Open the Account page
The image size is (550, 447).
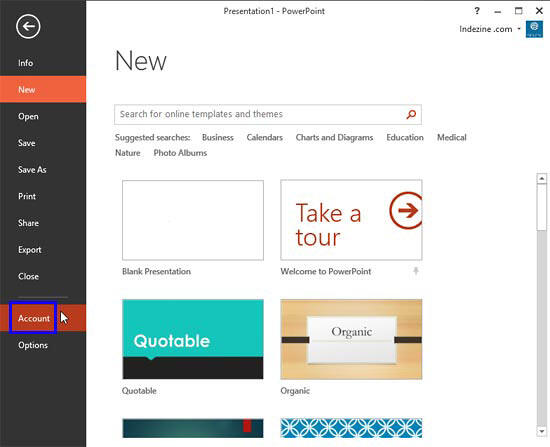pos(43,318)
